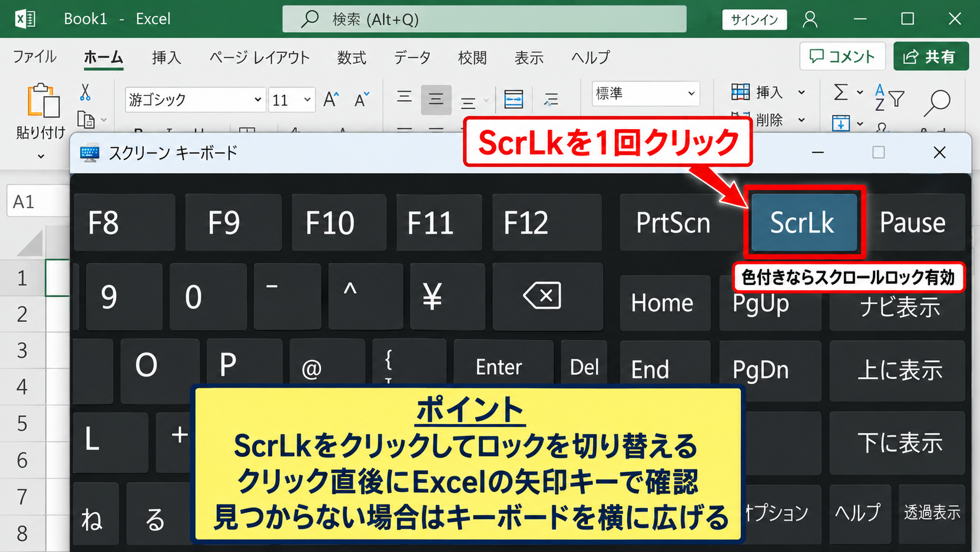Click the sort and filter icon

(889, 98)
